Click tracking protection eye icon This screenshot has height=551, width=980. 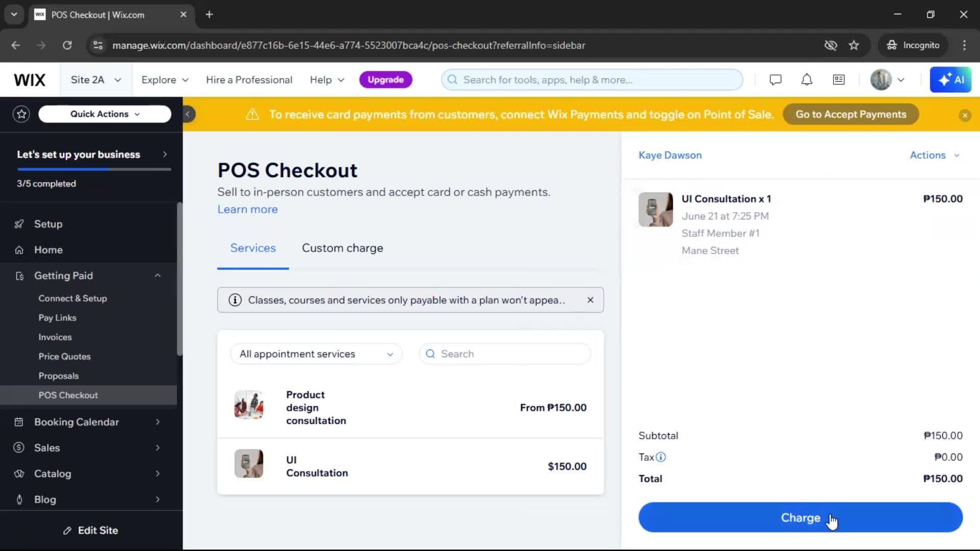[x=830, y=45]
